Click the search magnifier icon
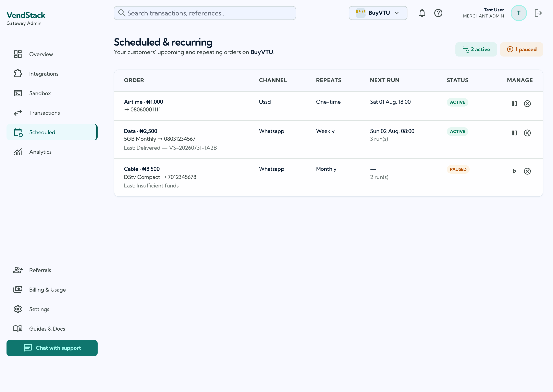This screenshot has width=553, height=392. click(x=122, y=13)
